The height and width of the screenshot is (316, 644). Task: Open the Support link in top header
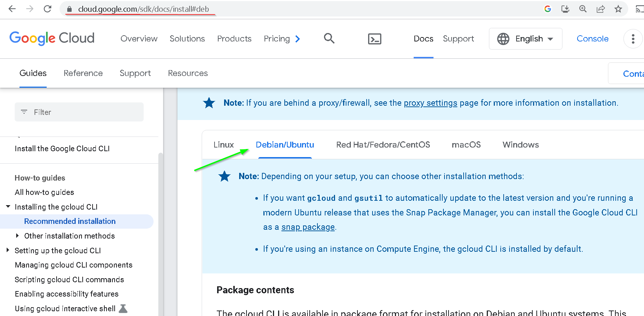click(x=458, y=39)
